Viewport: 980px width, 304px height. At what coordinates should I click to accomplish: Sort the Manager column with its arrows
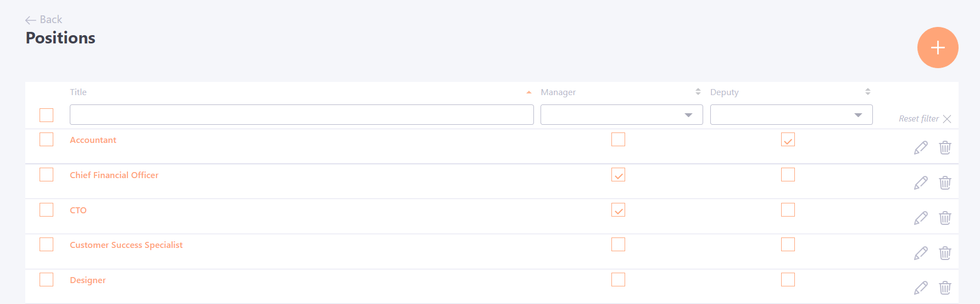[698, 92]
